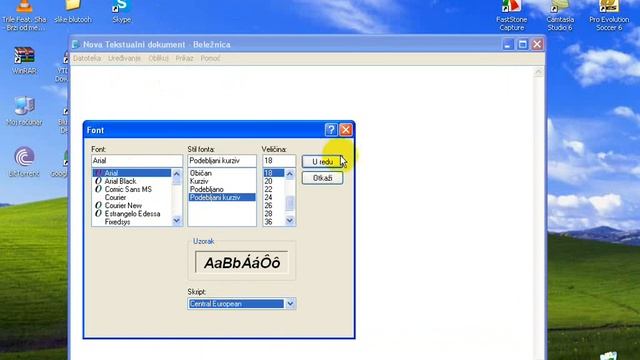This screenshot has width=640, height=360.
Task: Open the Skype desktop shortcut
Action: [121, 11]
